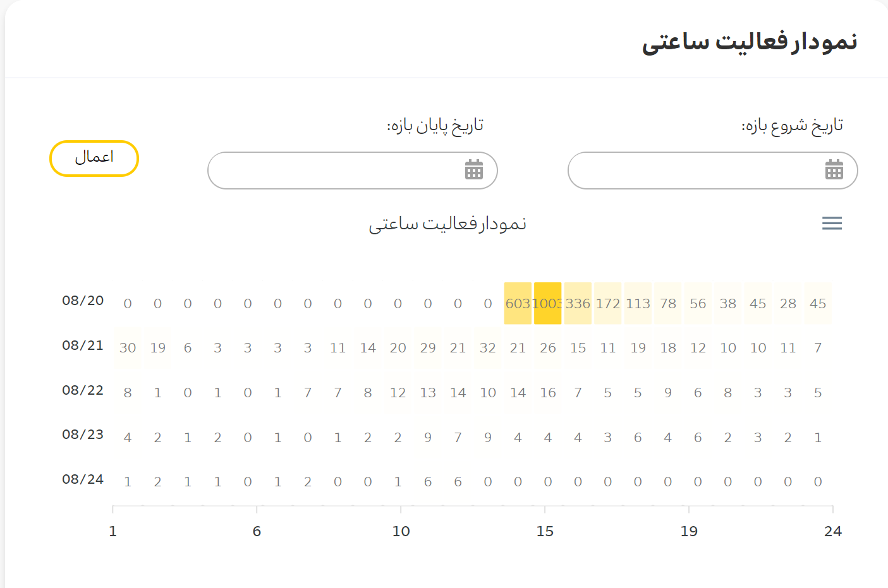The height and width of the screenshot is (588, 888).
Task: Select the 30 cell in 08/21 row
Action: coord(128,348)
